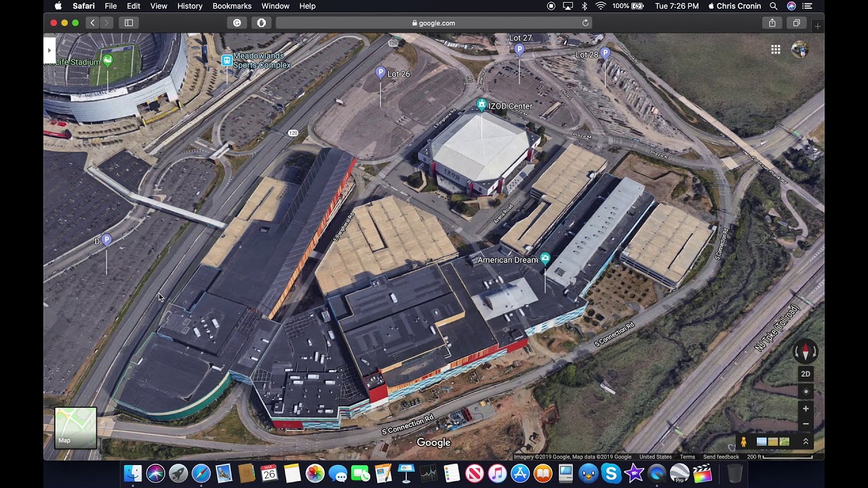Screen dimensions: 868x488
Task: Click the United States region link
Action: 655,457
